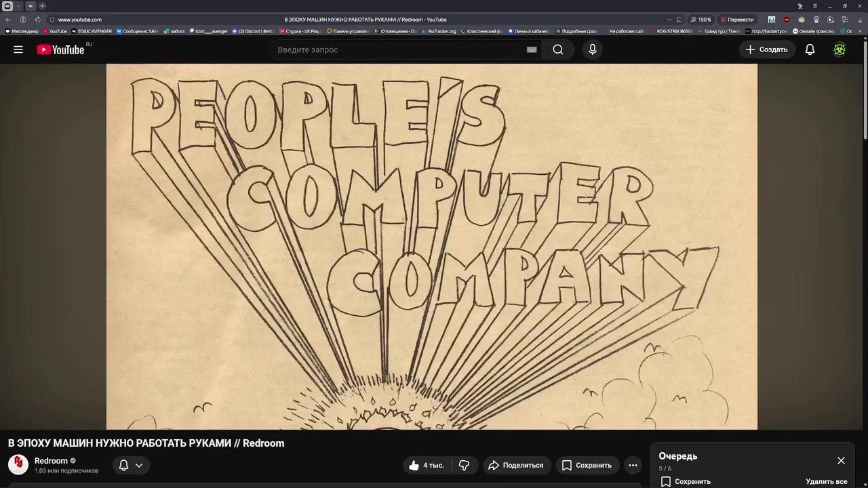
Task: Open the on-screen keyboard in search box
Action: [532, 49]
